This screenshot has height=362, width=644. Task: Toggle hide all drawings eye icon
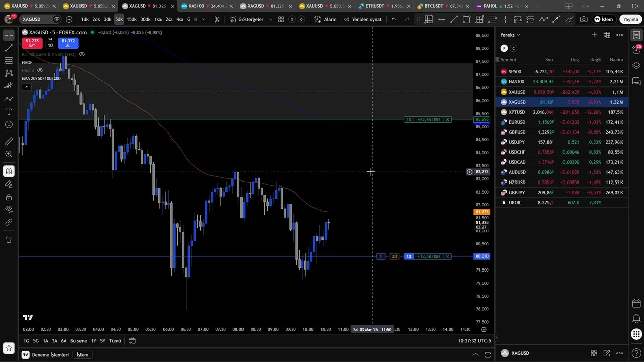tap(9, 209)
